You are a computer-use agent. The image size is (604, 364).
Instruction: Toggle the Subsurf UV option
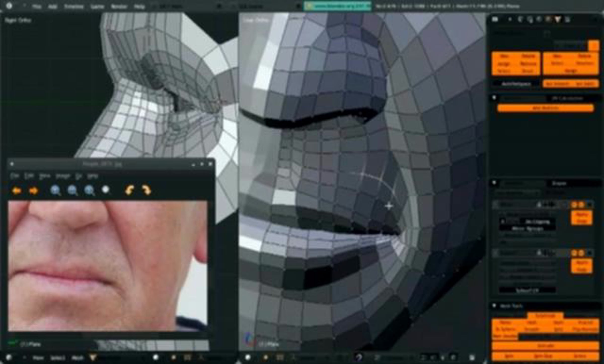coord(527,290)
